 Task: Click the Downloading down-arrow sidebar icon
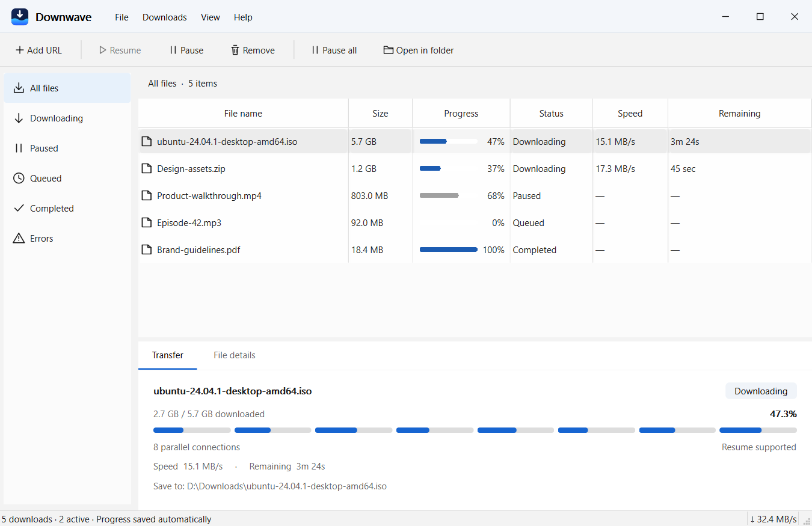(19, 118)
